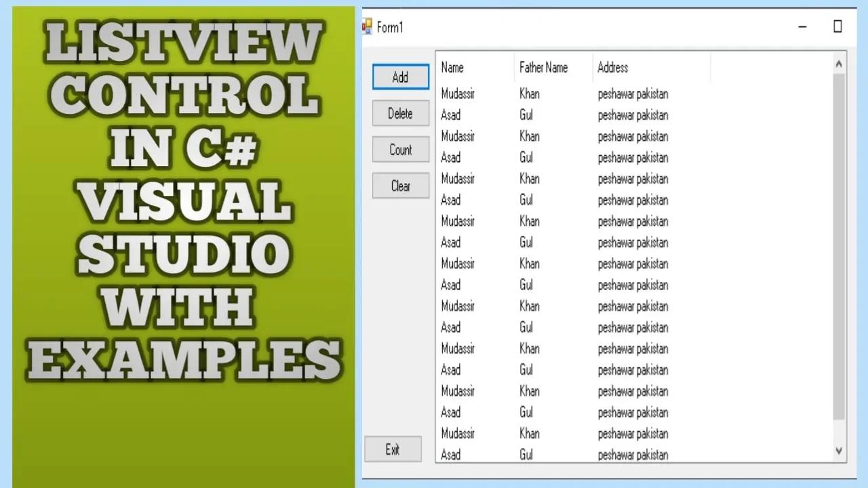This screenshot has width=868, height=488.
Task: Close the app with the Exit button
Action: click(x=393, y=449)
